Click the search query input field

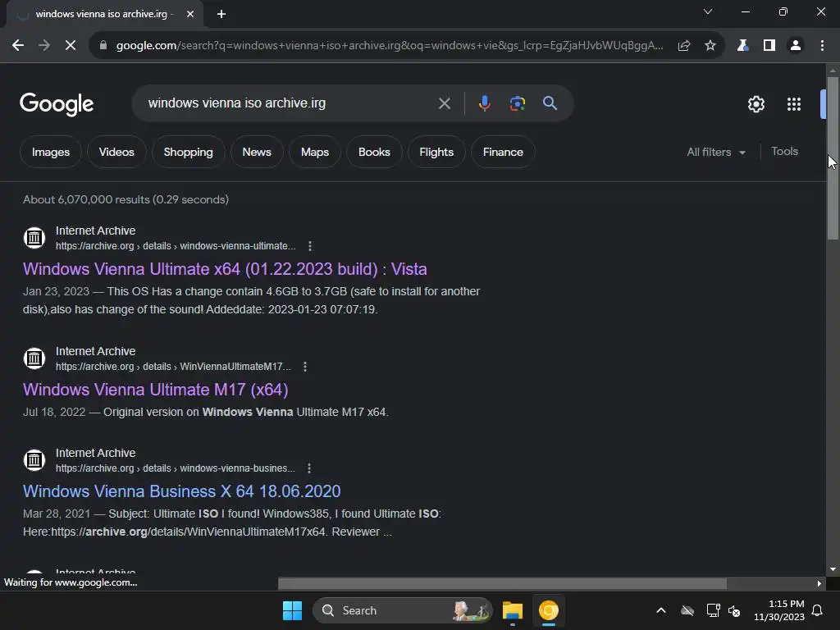coord(290,103)
